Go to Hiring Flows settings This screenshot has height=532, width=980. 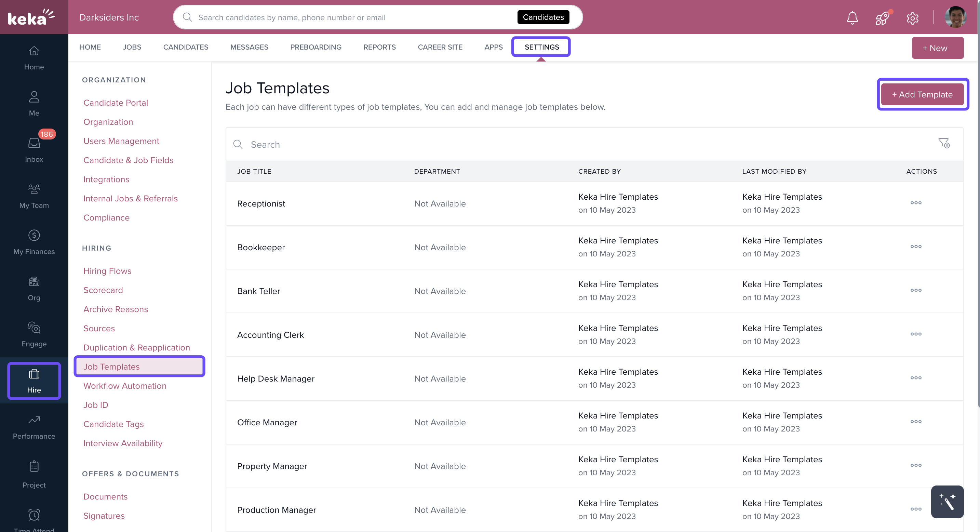107,270
